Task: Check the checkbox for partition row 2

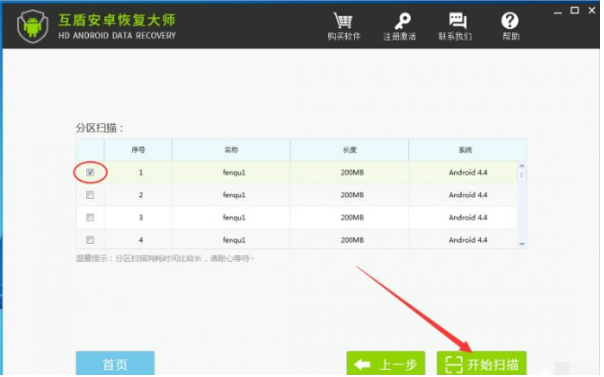Action: tap(90, 195)
